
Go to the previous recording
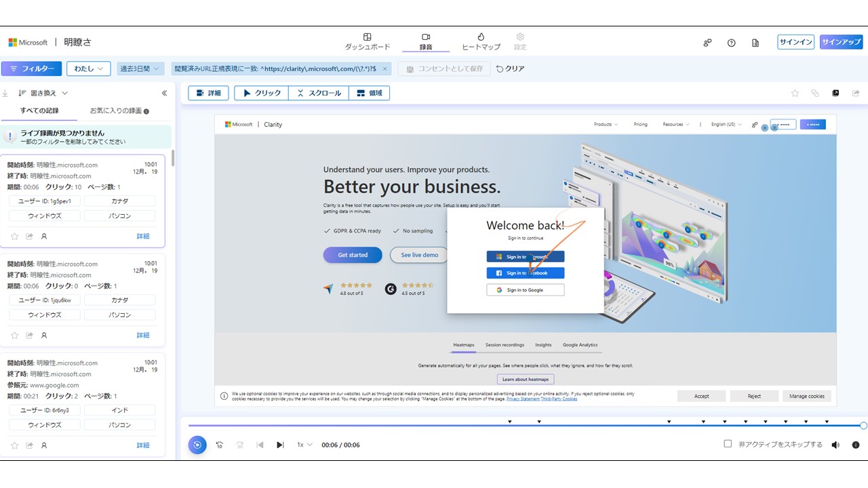pos(260,445)
